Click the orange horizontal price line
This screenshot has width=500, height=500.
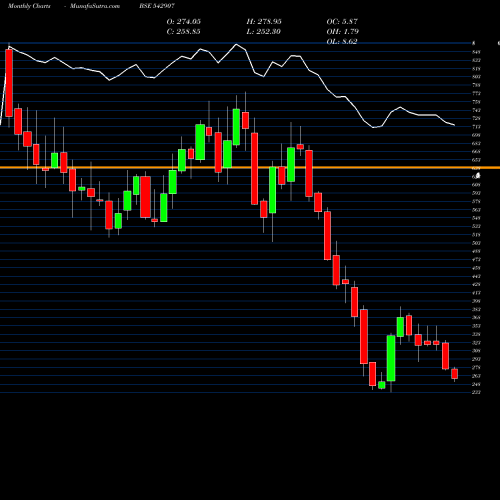point(250,167)
